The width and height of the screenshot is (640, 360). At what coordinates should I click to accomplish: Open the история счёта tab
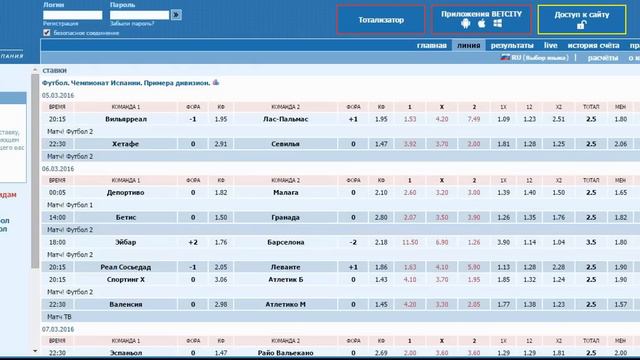593,45
